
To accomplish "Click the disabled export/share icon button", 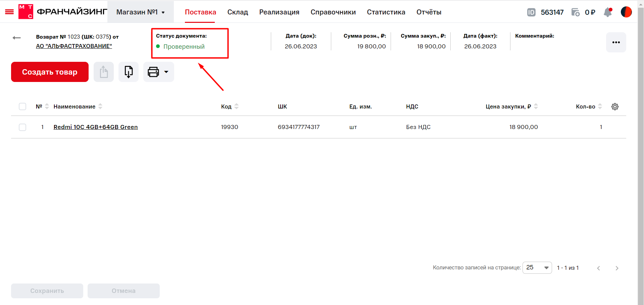I will coord(104,72).
